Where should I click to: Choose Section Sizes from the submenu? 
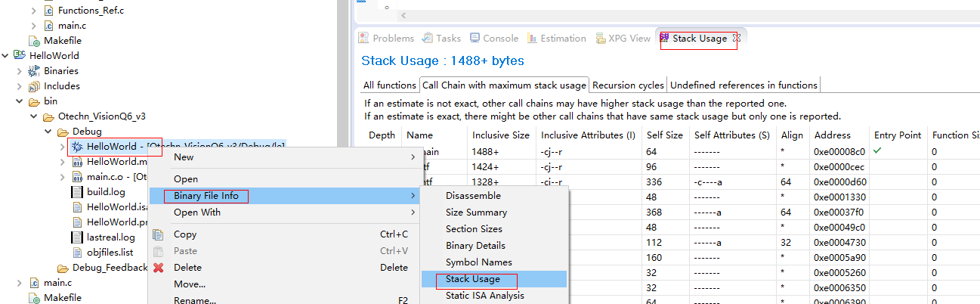point(474,229)
